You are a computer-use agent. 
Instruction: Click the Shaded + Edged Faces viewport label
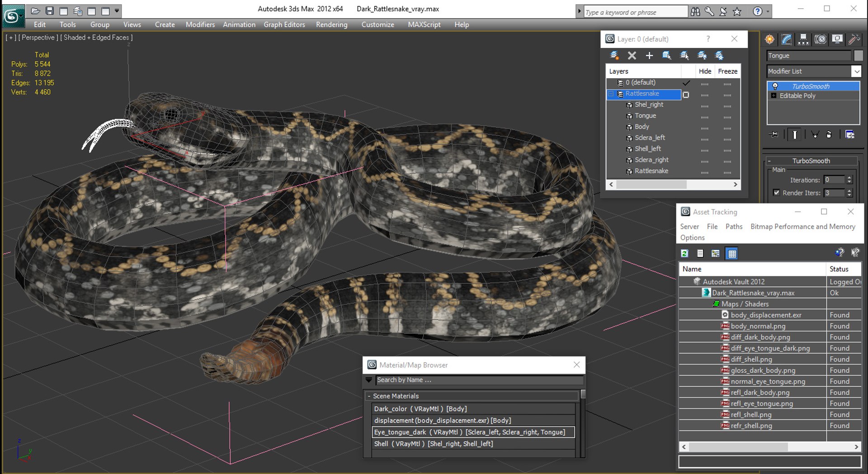[x=96, y=38]
